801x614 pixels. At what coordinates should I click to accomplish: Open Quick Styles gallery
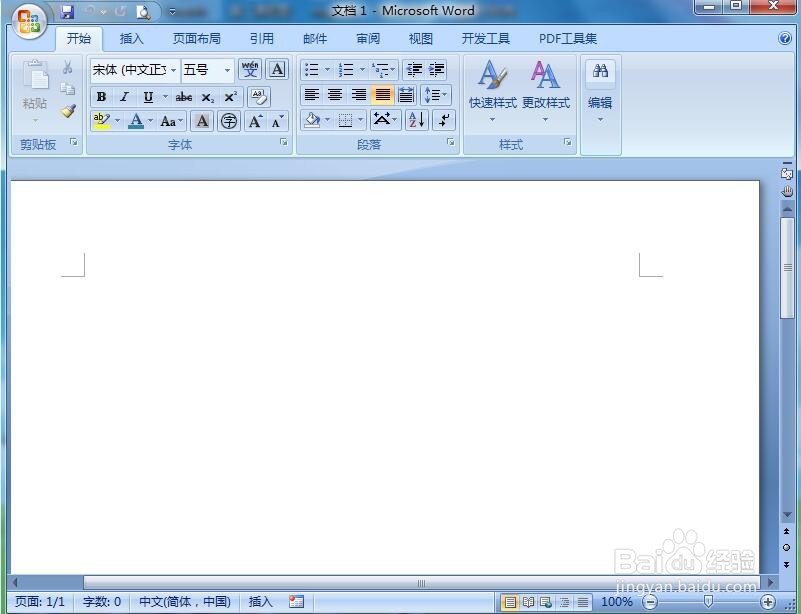pyautogui.click(x=492, y=92)
